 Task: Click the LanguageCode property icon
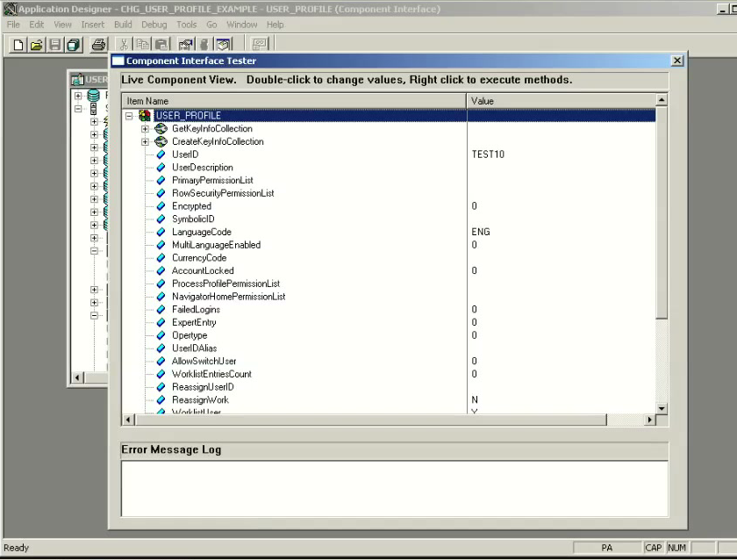161,232
